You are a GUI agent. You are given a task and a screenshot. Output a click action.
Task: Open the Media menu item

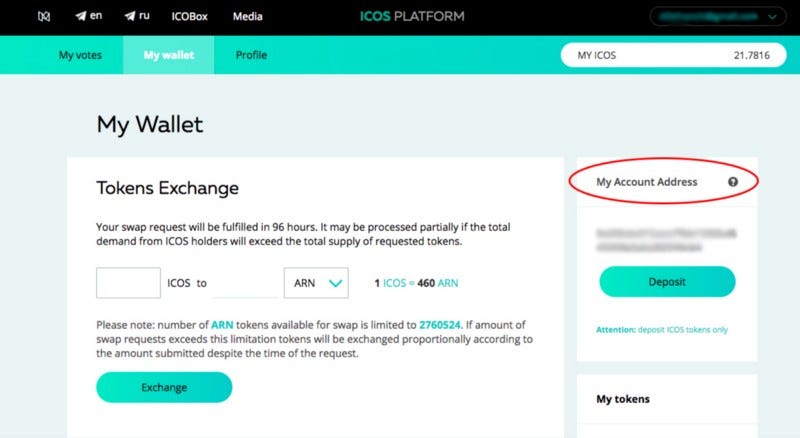[247, 16]
